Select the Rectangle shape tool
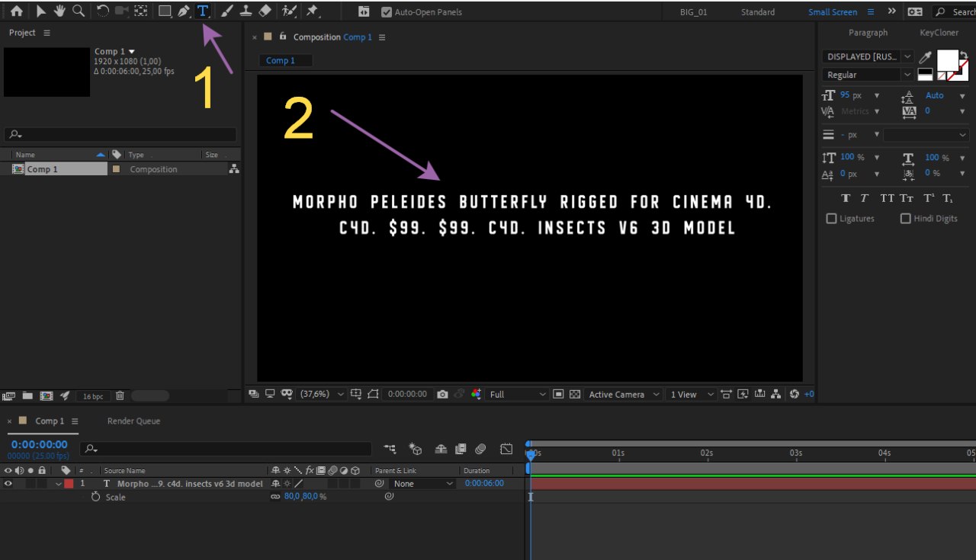 (165, 11)
